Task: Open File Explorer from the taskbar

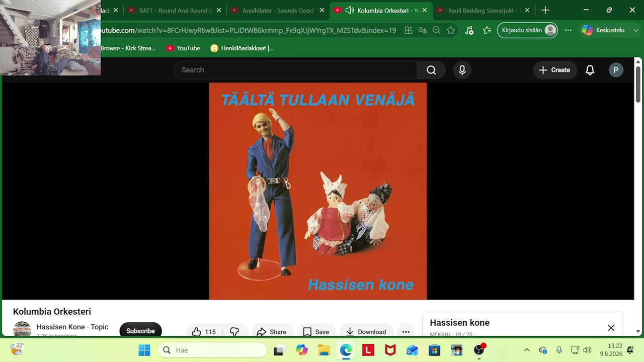Action: (324, 350)
